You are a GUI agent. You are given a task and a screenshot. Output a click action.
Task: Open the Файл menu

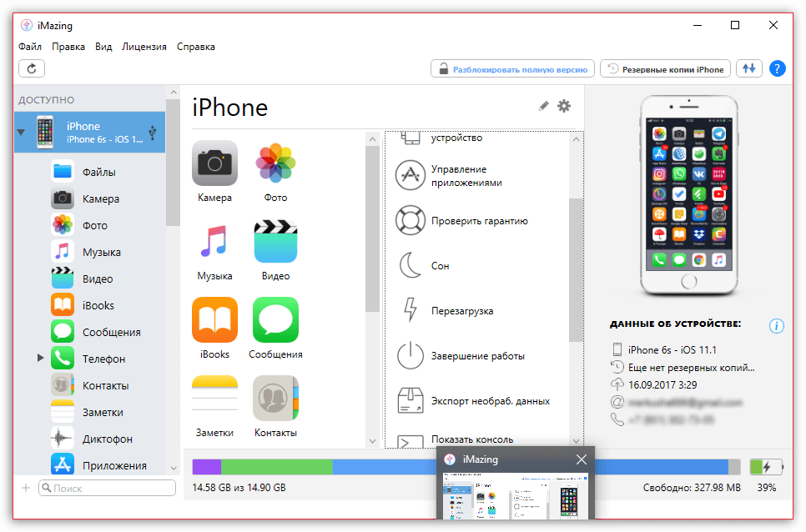click(x=30, y=47)
